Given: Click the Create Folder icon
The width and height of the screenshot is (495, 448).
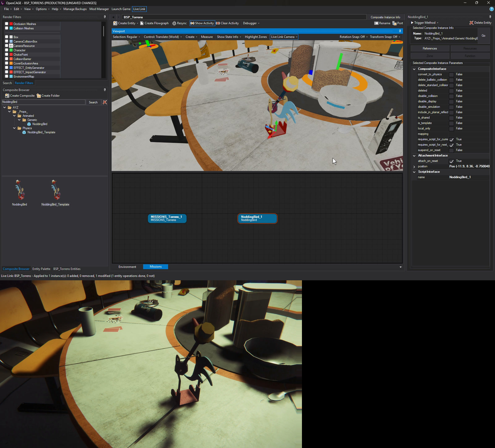Looking at the screenshot, I should (39, 96).
